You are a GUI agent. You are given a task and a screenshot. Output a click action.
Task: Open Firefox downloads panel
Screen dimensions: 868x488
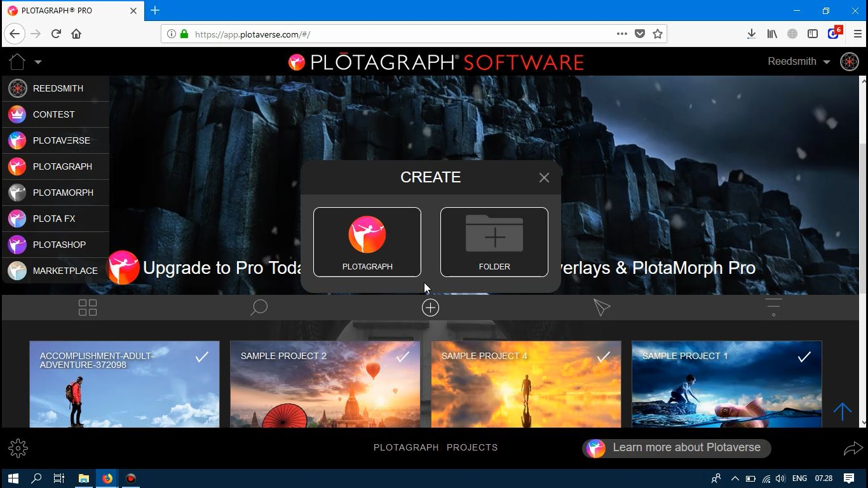click(x=751, y=34)
